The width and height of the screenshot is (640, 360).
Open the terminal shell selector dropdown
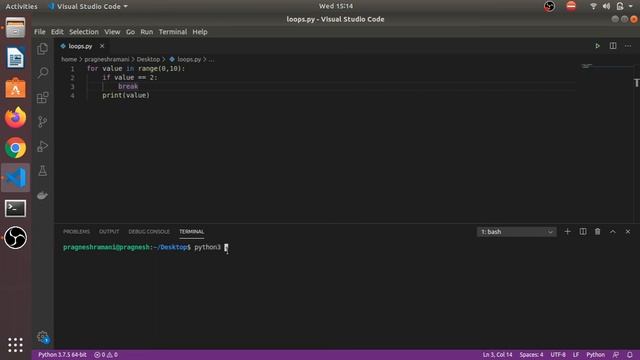[516, 232]
